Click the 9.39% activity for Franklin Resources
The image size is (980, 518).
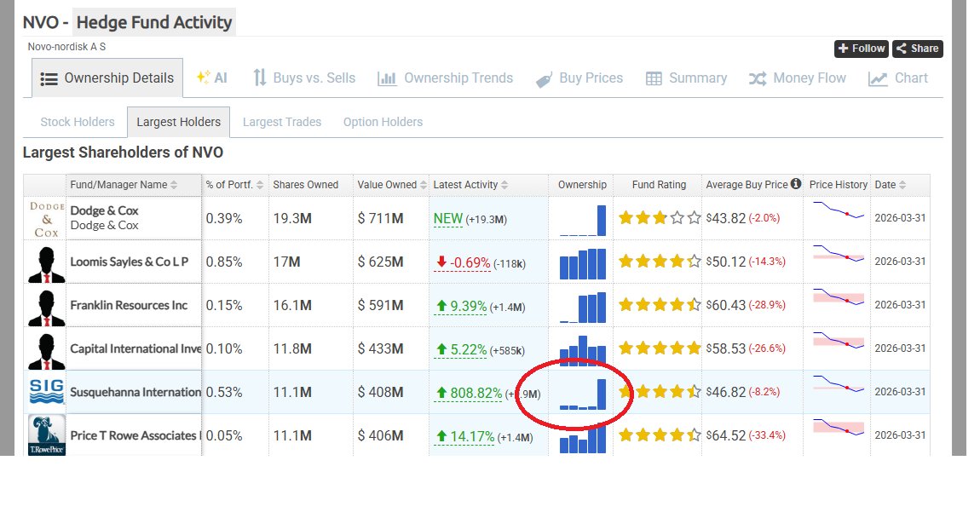tap(462, 306)
